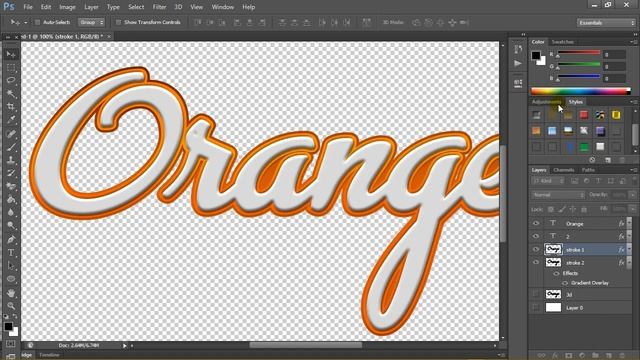The height and width of the screenshot is (360, 640).
Task: Click add layer mask icon in Layers panel
Action: (x=569, y=356)
